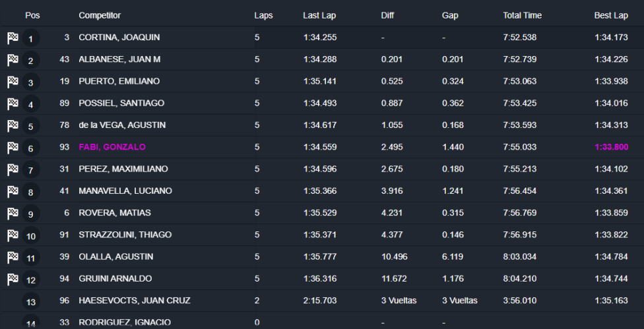Image resolution: width=644 pixels, height=329 pixels.
Task: Click the checkered flag icon beside position 1
Action: pos(13,38)
